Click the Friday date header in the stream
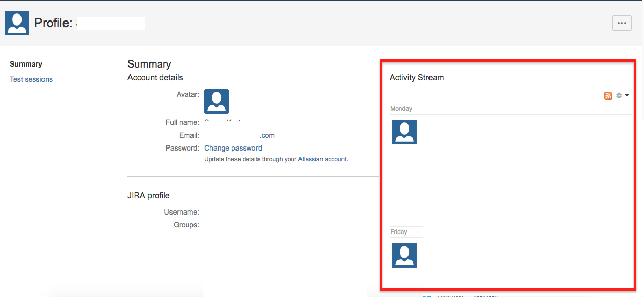The image size is (644, 297). (x=399, y=232)
